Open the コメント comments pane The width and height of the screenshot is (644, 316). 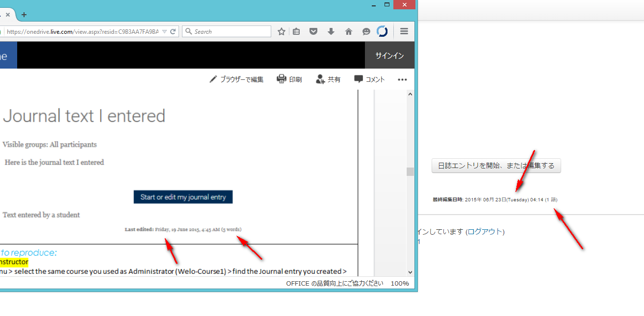370,79
